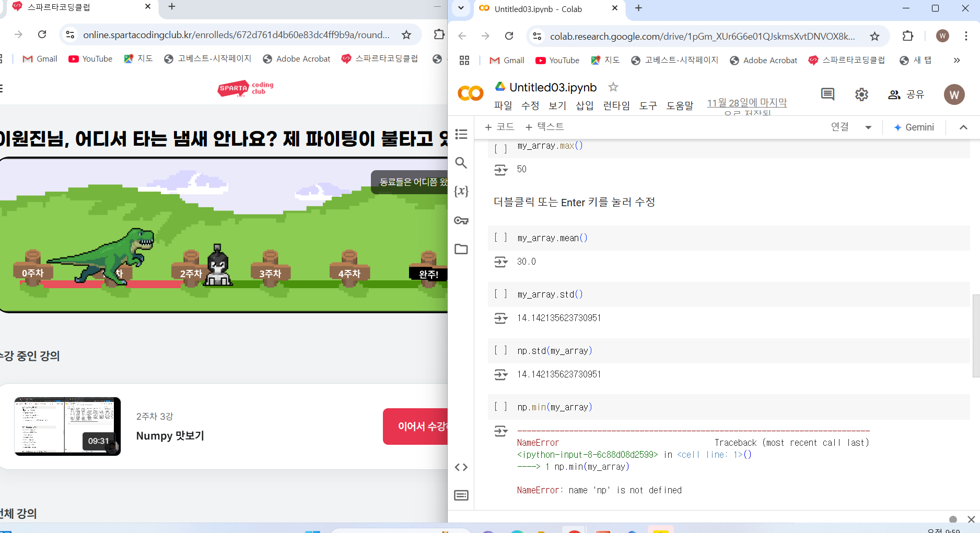This screenshot has height=533, width=980.
Task: Open the 보기 menu in Colab
Action: pyautogui.click(x=557, y=105)
